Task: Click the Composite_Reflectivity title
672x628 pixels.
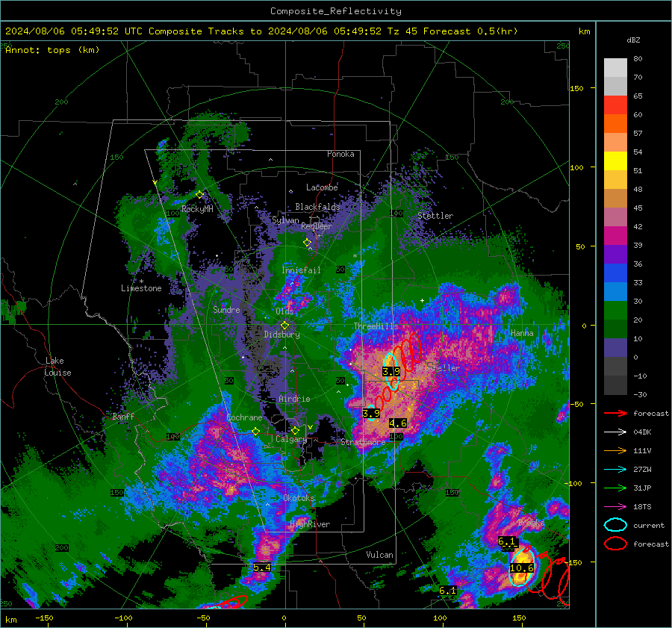Action: tap(335, 11)
